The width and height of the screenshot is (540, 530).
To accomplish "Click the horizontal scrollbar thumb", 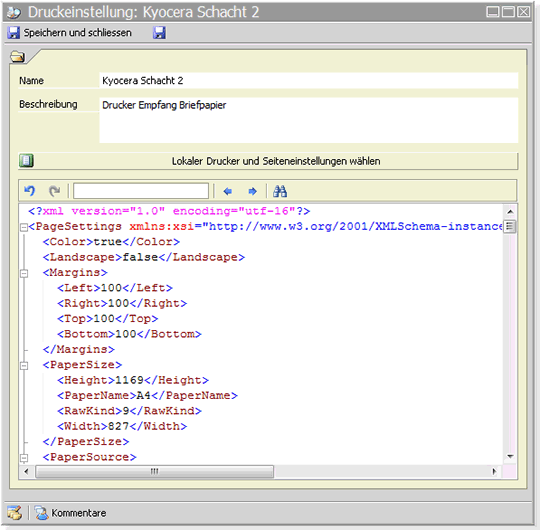I will tap(155, 471).
